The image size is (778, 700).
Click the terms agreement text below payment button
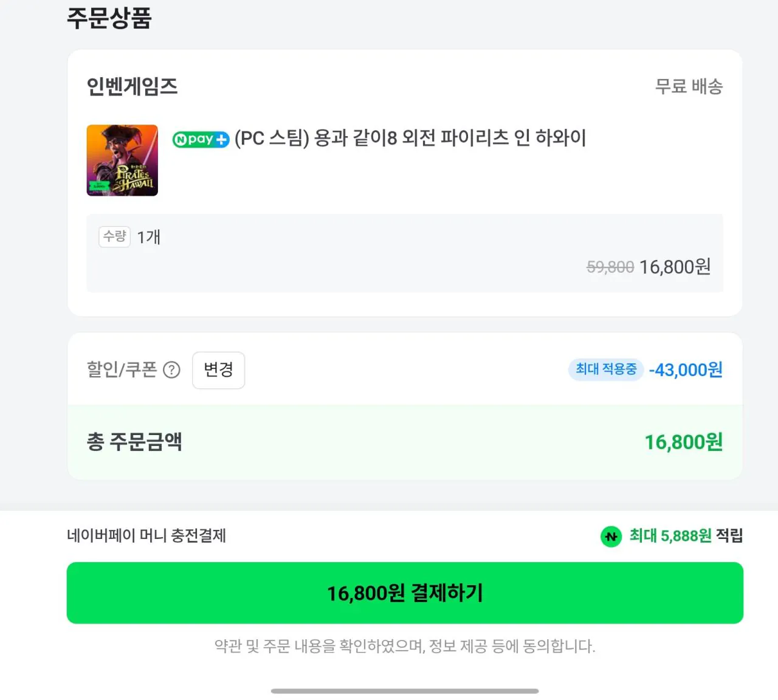tap(405, 647)
